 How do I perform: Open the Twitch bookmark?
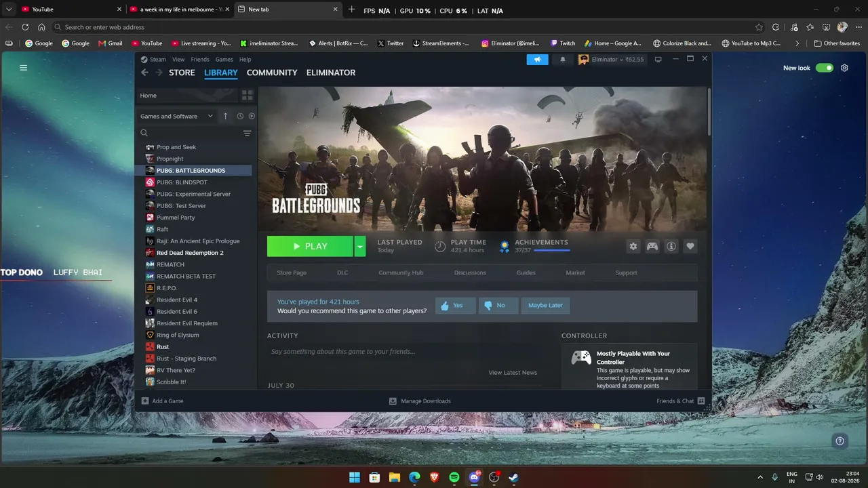(x=563, y=43)
